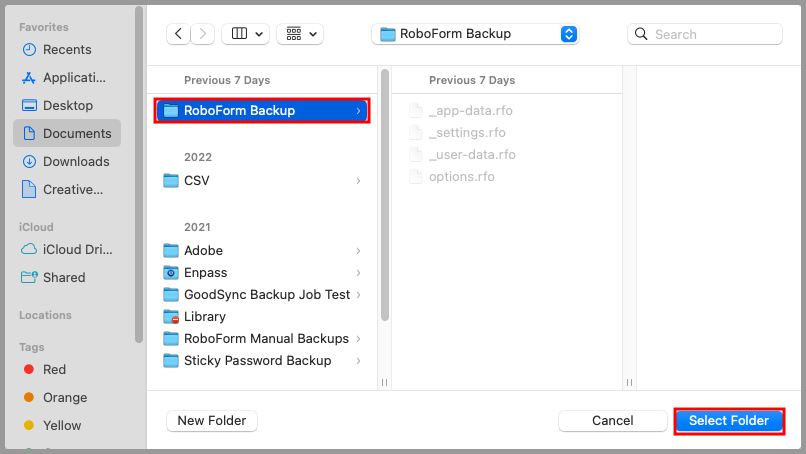Click the restricted Library folder icon
The image size is (806, 454).
point(171,317)
